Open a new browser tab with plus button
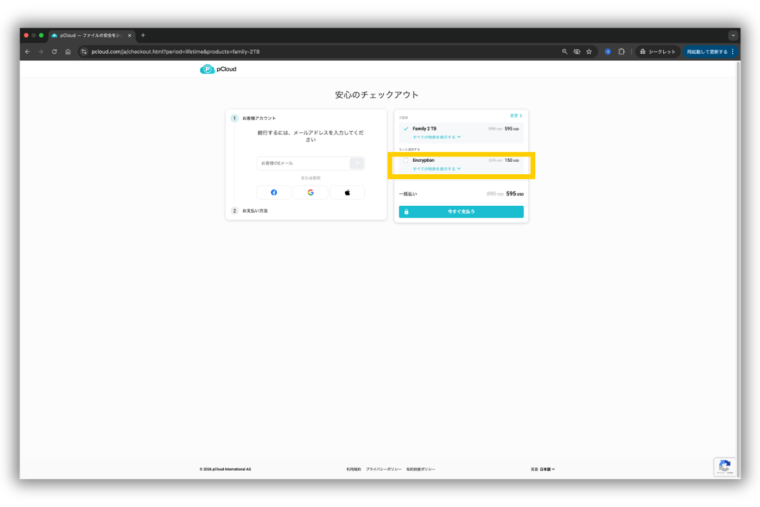Screen dimensions: 760x507 (x=143, y=35)
